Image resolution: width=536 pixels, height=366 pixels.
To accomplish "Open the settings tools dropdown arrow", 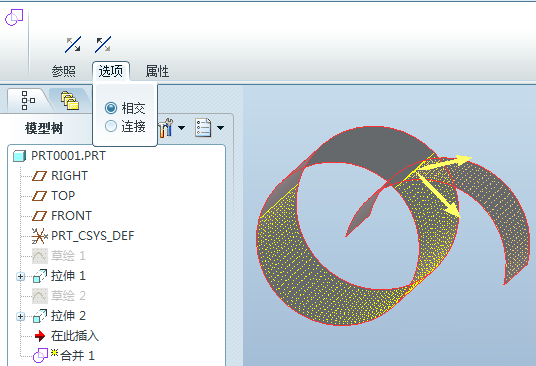I will coord(182,128).
